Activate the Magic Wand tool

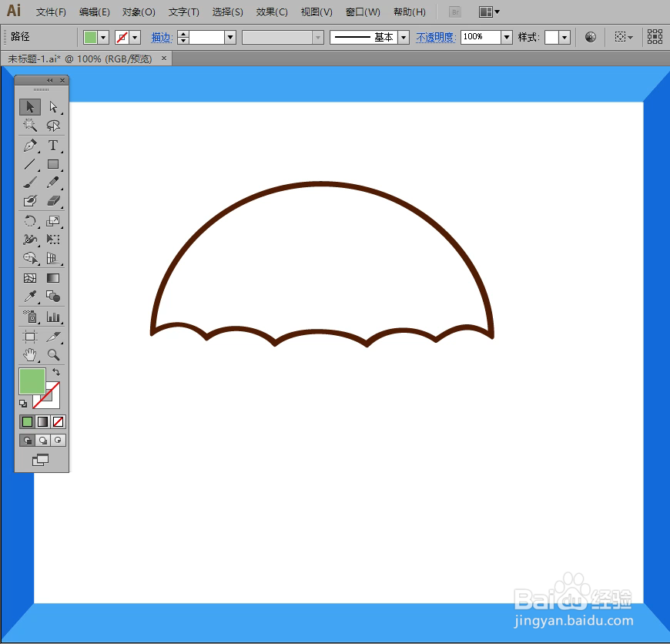[x=29, y=126]
